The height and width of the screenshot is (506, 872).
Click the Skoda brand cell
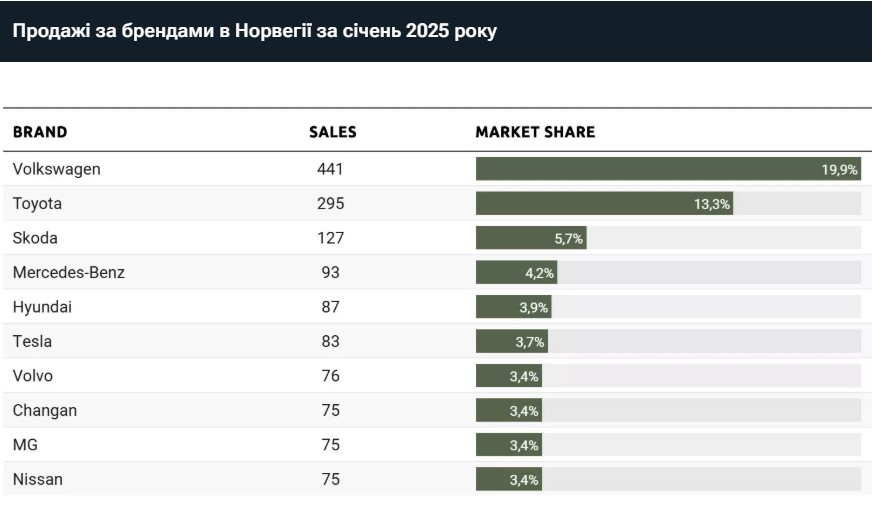click(x=35, y=238)
